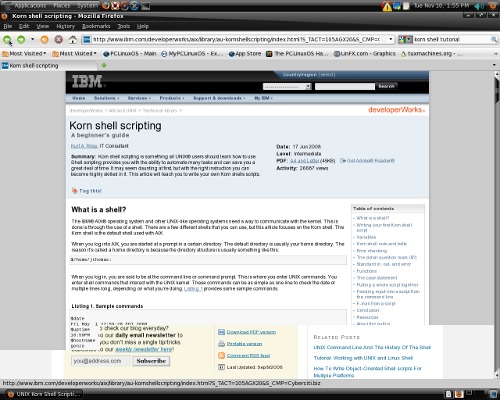Click the magnifier icon in the search box
Screen dimensions: 500x400
494,39
